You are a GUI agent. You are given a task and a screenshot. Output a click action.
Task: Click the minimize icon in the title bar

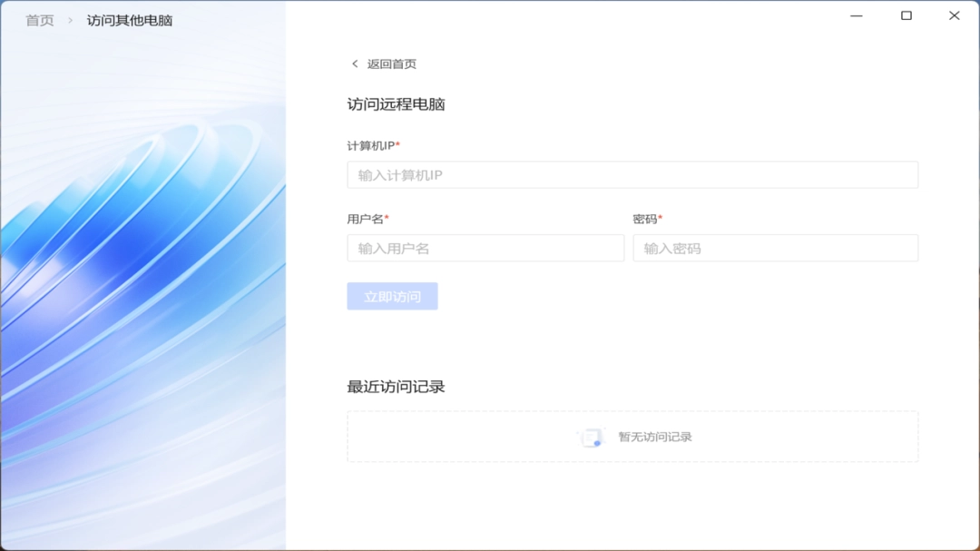point(856,15)
